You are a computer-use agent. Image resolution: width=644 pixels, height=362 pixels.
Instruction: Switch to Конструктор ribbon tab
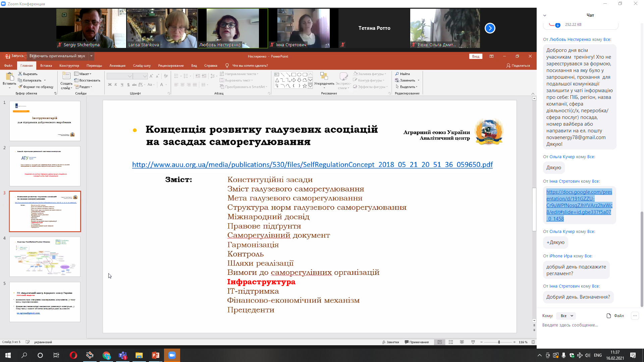point(69,66)
